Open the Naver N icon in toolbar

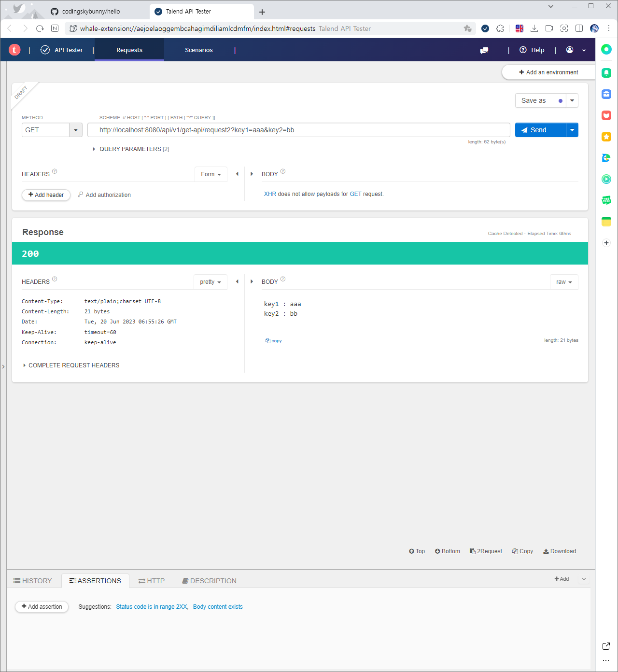[x=55, y=28]
